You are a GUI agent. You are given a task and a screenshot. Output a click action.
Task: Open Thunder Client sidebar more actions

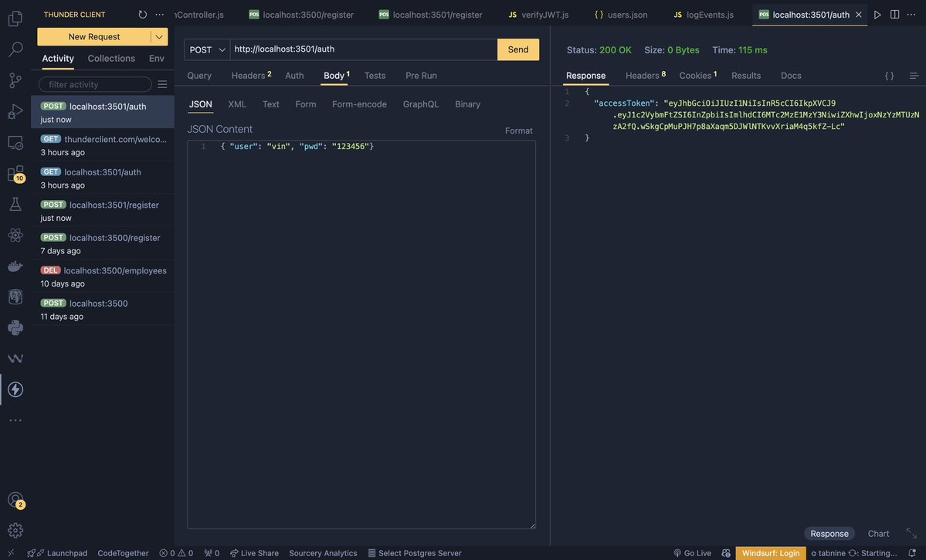[x=159, y=14]
